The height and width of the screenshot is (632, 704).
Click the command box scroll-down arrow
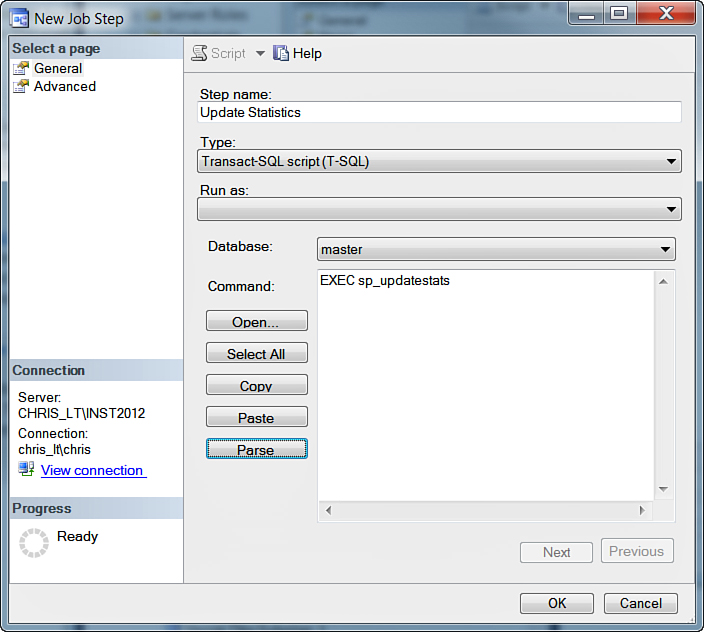click(663, 489)
